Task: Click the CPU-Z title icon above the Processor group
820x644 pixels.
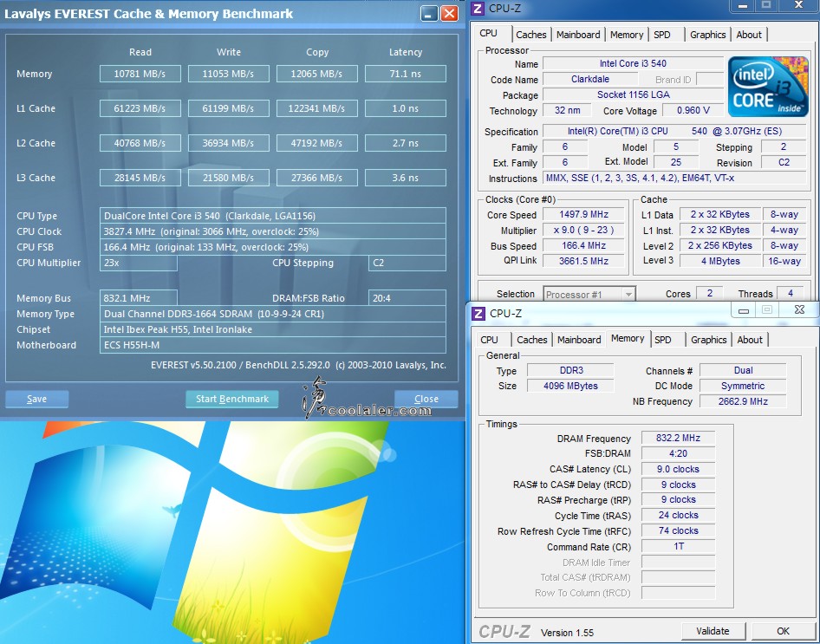Action: pos(478,9)
